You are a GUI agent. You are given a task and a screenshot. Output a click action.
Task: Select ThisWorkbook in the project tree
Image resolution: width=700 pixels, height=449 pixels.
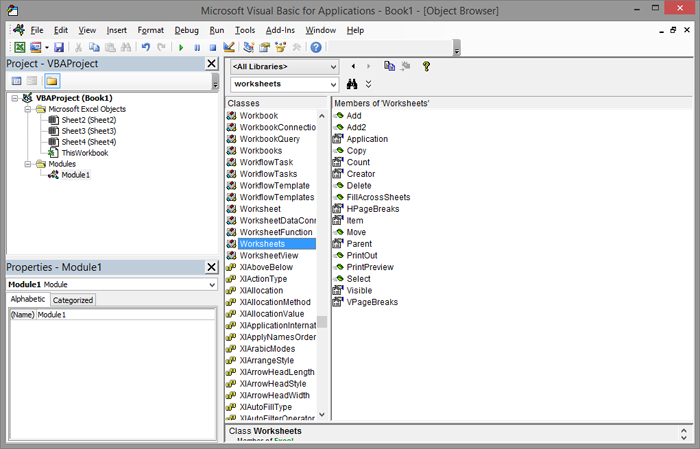[x=85, y=153]
